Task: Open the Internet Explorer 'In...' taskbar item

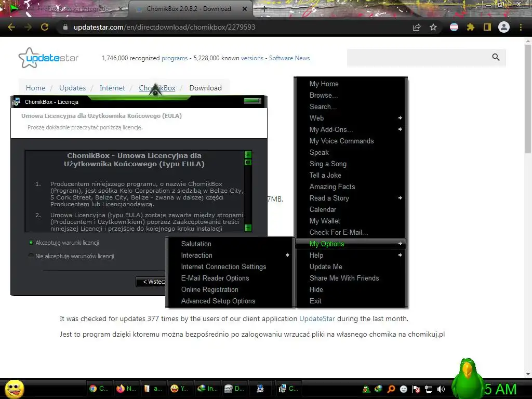Action: pos(207,389)
